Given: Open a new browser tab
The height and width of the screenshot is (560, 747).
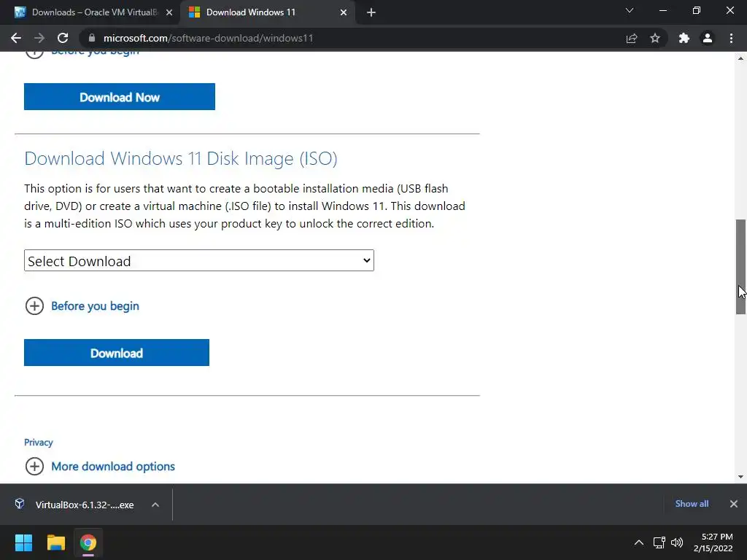Looking at the screenshot, I should coord(371,12).
